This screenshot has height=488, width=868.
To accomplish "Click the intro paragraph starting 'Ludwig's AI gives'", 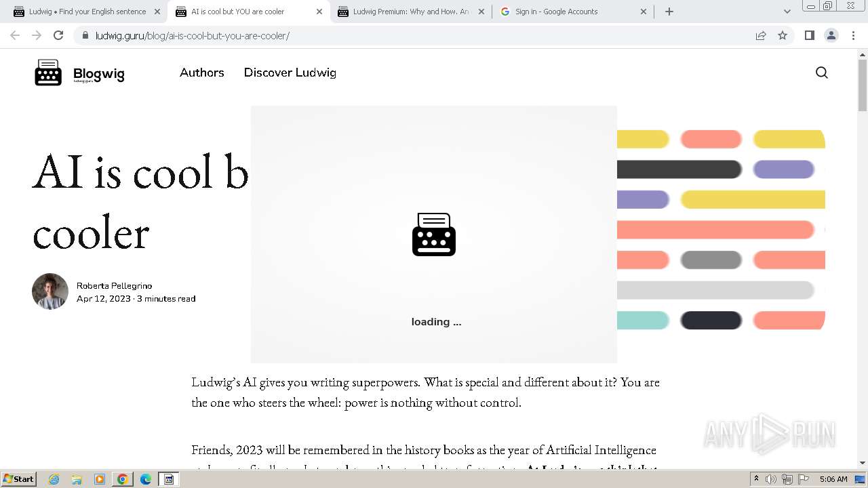I will click(425, 392).
